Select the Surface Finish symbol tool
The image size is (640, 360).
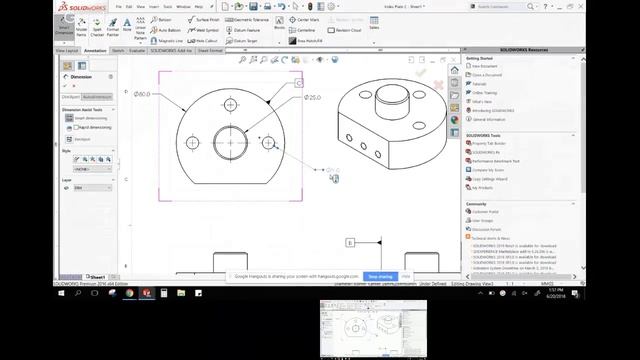click(204, 20)
